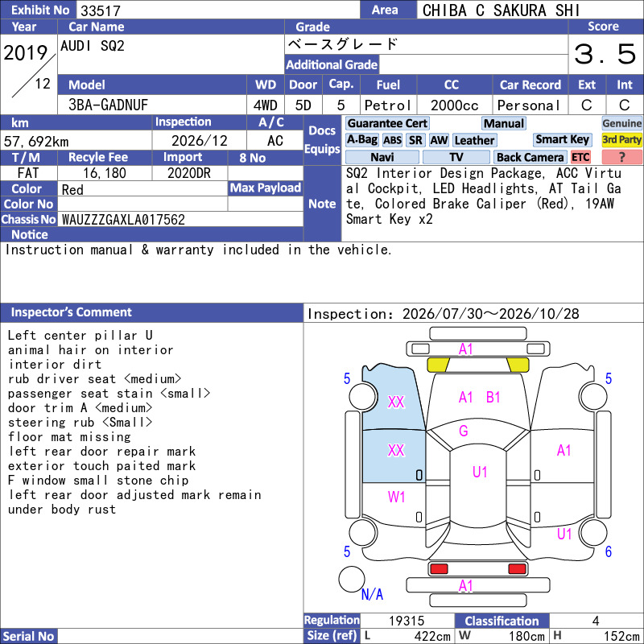This screenshot has height=644, width=644.
Task: Click the ABS equipment badge
Action: [x=392, y=140]
